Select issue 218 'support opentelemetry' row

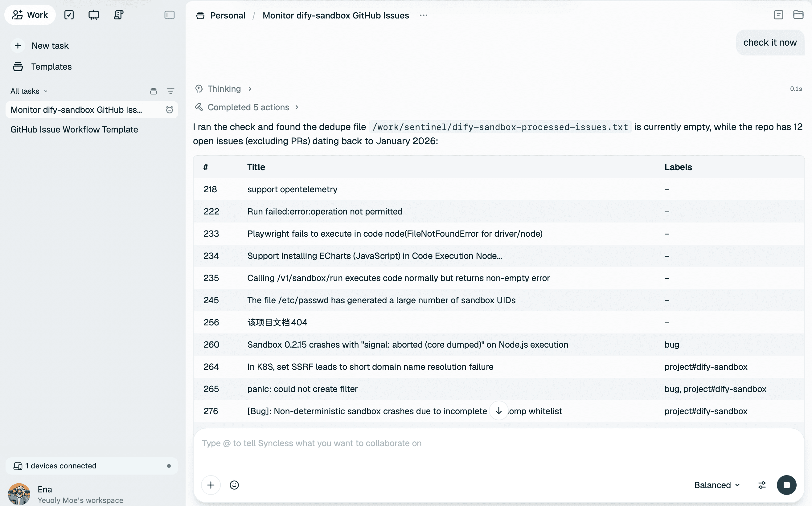[499, 190]
